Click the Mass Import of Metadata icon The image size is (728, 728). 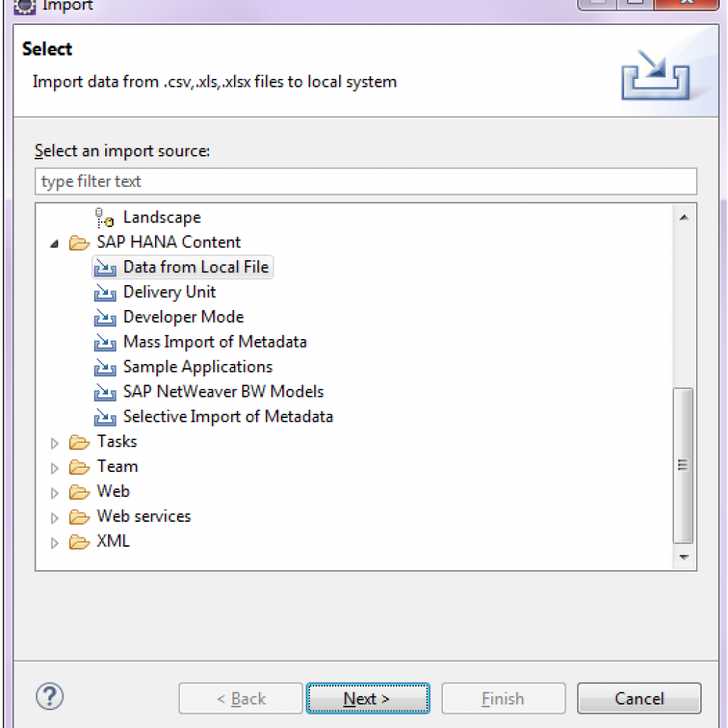coord(105,342)
